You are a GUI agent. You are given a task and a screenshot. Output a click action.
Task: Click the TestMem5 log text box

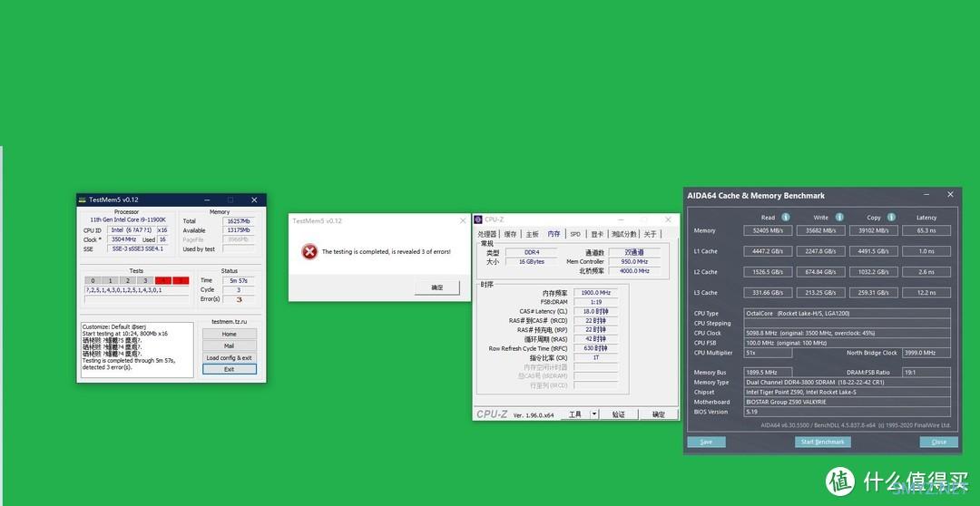[138, 350]
